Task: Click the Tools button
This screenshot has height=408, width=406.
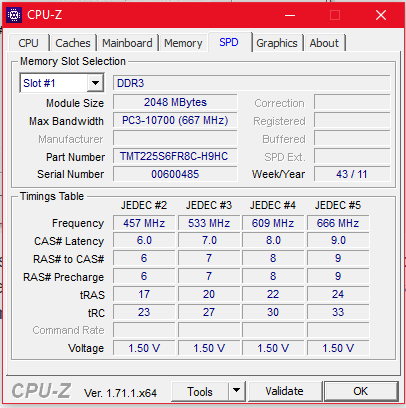Action: 200,391
